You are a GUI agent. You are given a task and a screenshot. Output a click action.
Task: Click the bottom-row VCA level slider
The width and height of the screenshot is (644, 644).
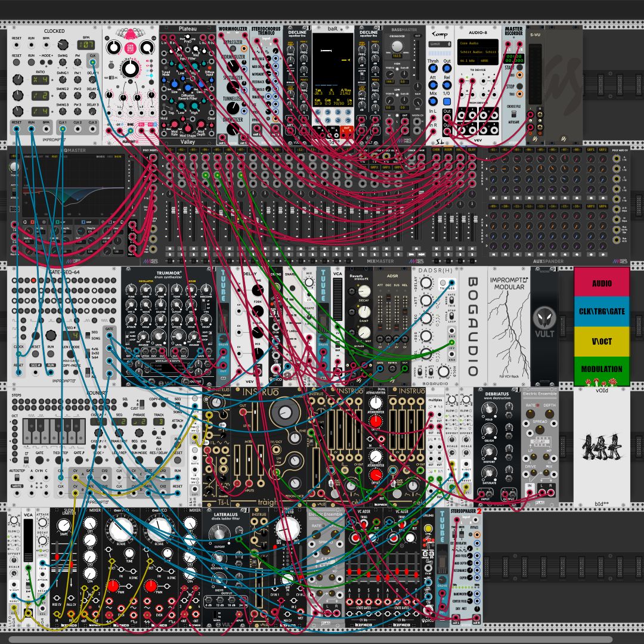click(28, 540)
